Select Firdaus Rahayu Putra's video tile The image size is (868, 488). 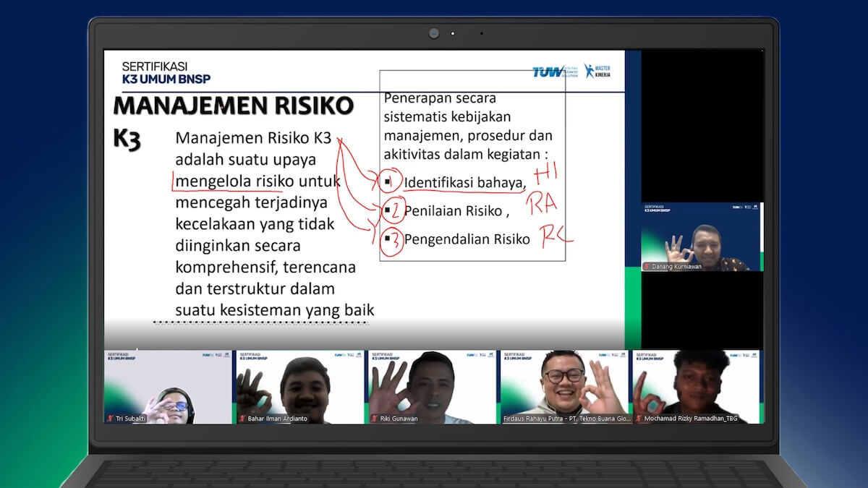click(564, 387)
